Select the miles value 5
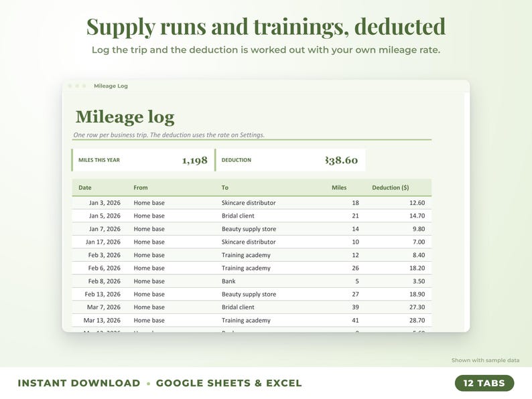Viewport: 532px width, 399px height. coord(357,281)
